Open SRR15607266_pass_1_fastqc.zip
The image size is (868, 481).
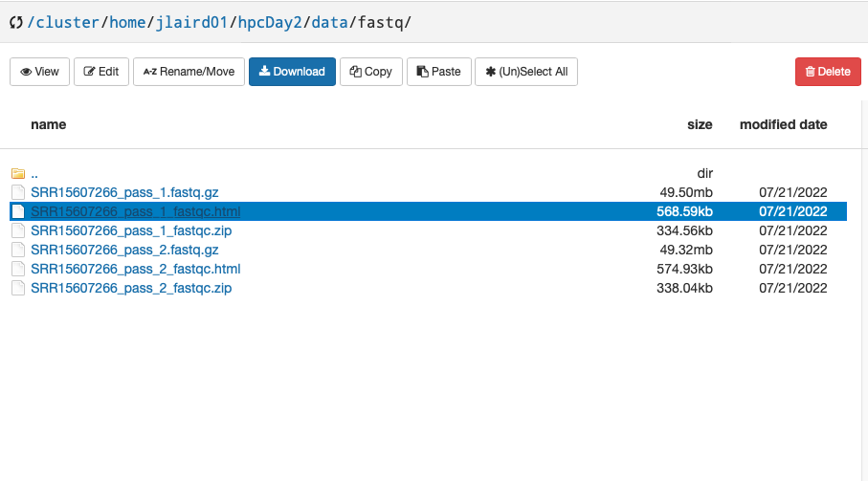coord(131,230)
